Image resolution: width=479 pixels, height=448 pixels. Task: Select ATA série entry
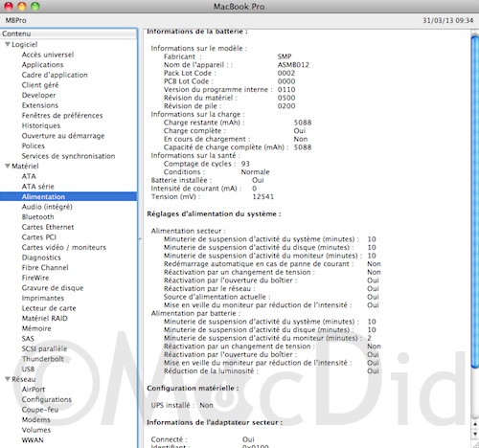tap(38, 187)
